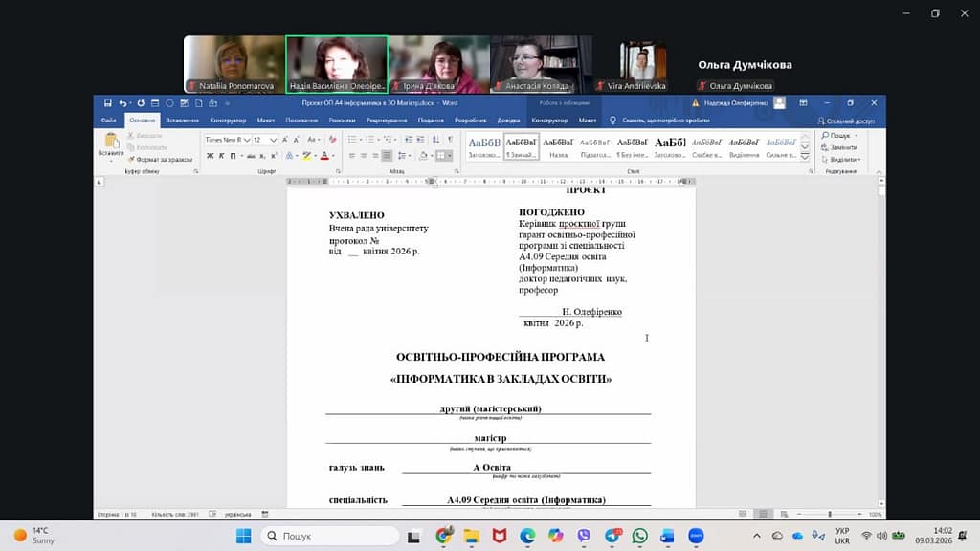Screen dimensions: 980x551
Task: Open the Рецензування ribbon tab
Action: (386, 121)
